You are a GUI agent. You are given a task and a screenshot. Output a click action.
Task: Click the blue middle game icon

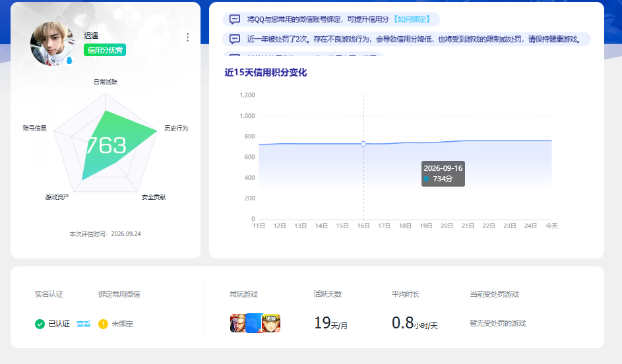click(254, 323)
